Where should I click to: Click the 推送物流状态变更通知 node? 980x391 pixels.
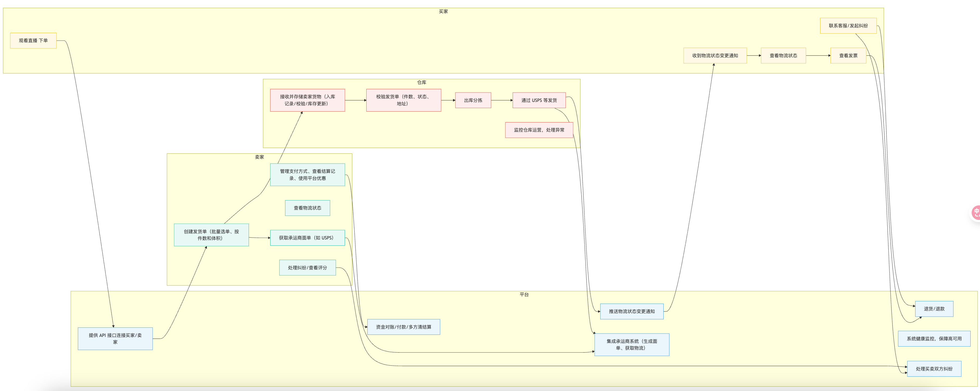coord(632,311)
